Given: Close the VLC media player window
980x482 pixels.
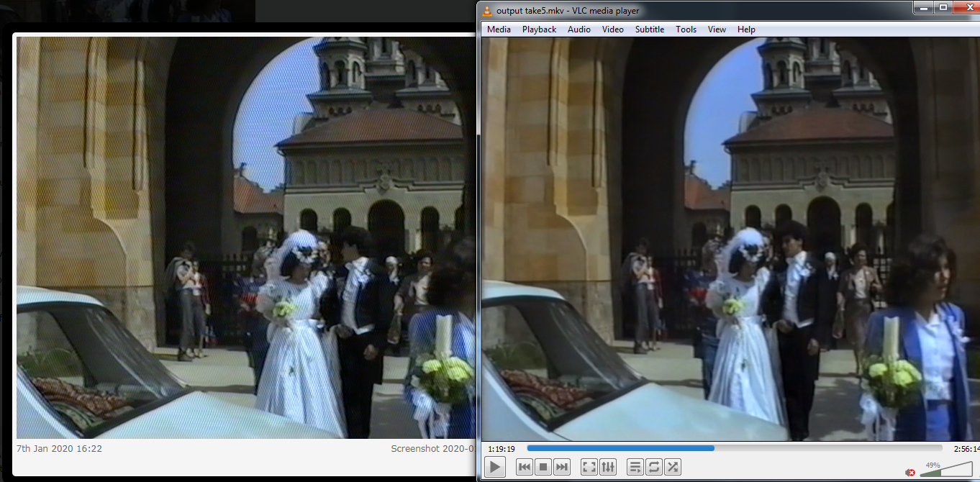Looking at the screenshot, I should click(966, 7).
